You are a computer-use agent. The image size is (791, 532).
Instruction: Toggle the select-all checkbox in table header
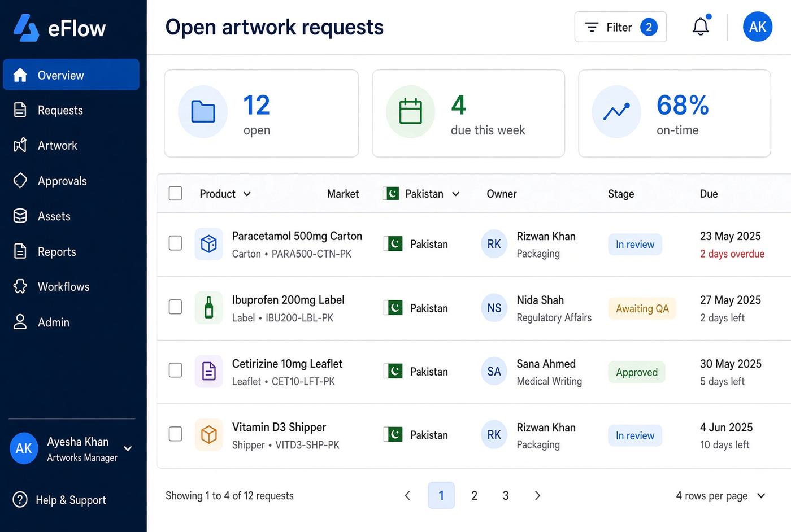[x=175, y=194]
